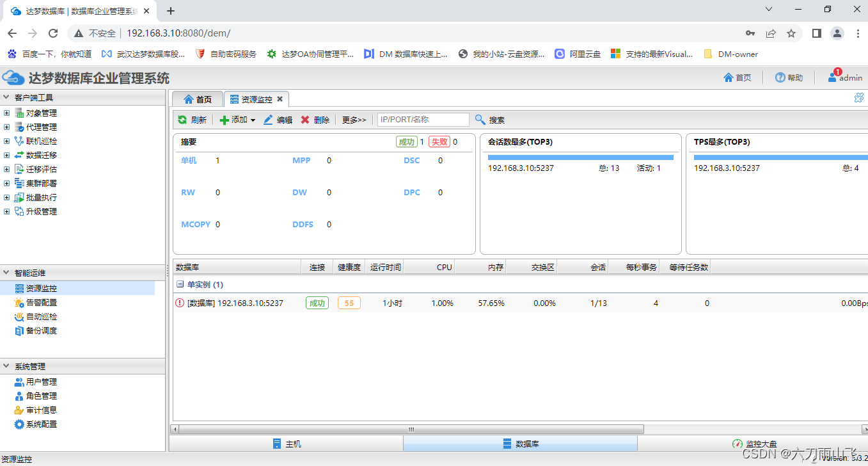The image size is (868, 466).
Task: Click browser reload button
Action: pyautogui.click(x=54, y=33)
